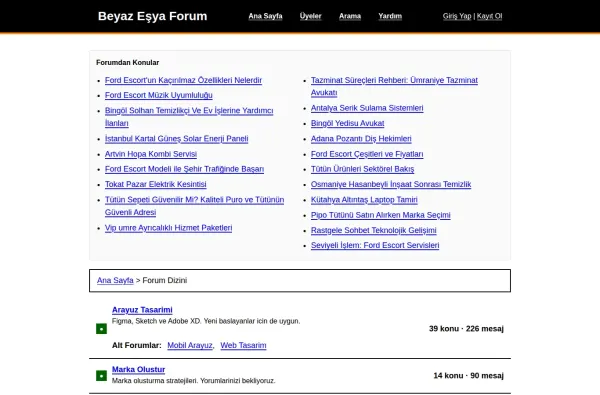Viewport: 600px width, 395px height.
Task: Click the 39 konu · 226 mesaj stats
Action: click(x=466, y=329)
